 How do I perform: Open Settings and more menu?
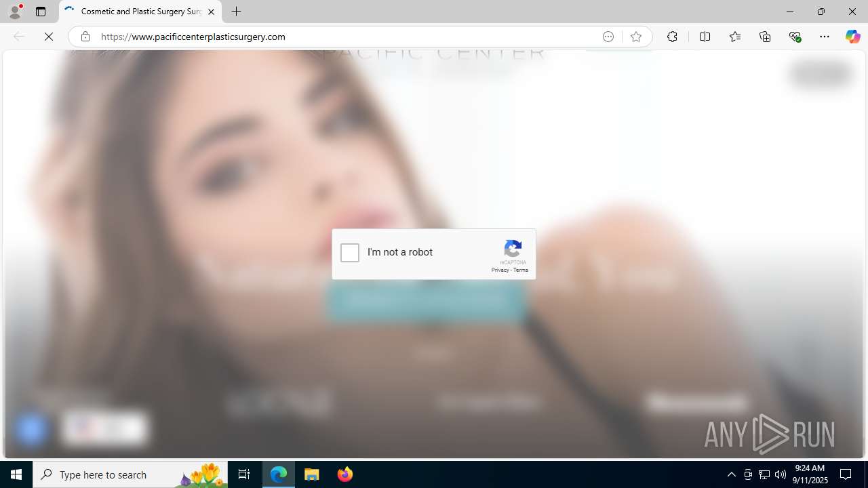825,37
